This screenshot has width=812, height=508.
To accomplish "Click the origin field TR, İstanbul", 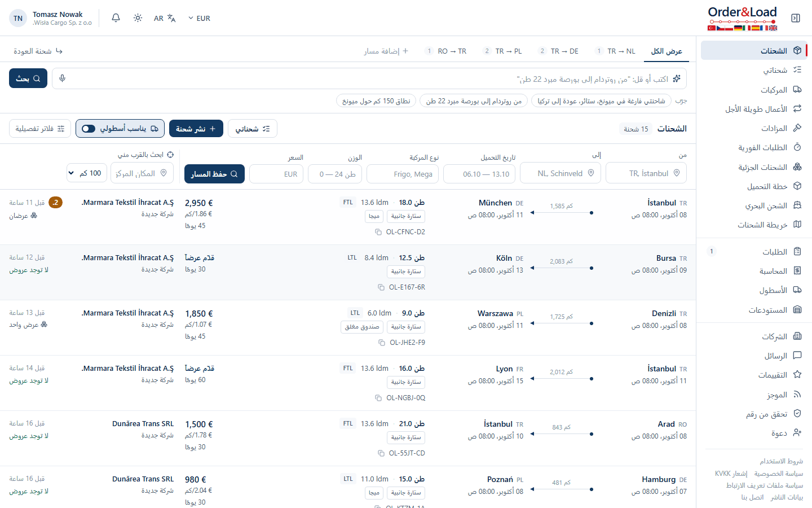I will (646, 173).
